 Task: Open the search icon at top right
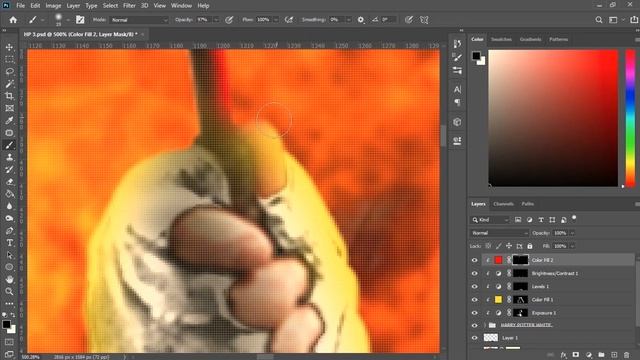(598, 20)
